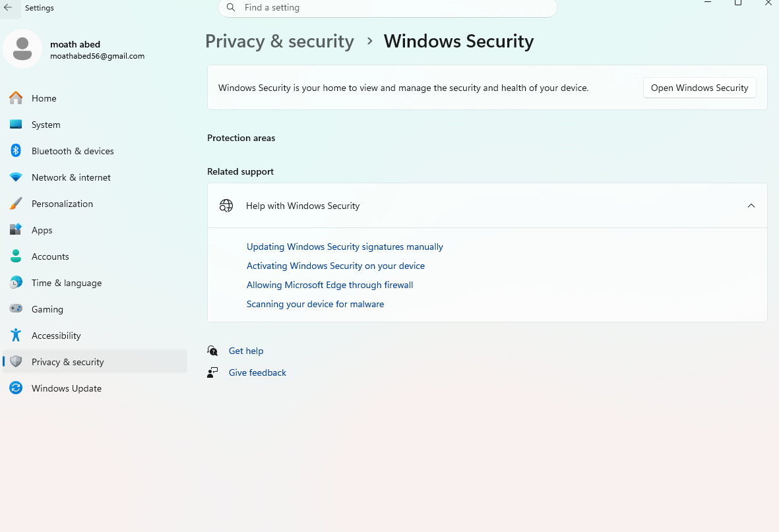Viewport: 779px width, 532px height.
Task: Go to Accessibility settings
Action: click(95, 336)
